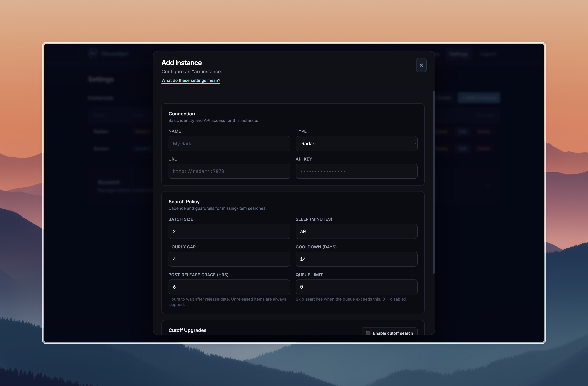Click the modal's vertical scrollbar
588x386 pixels.
433,183
